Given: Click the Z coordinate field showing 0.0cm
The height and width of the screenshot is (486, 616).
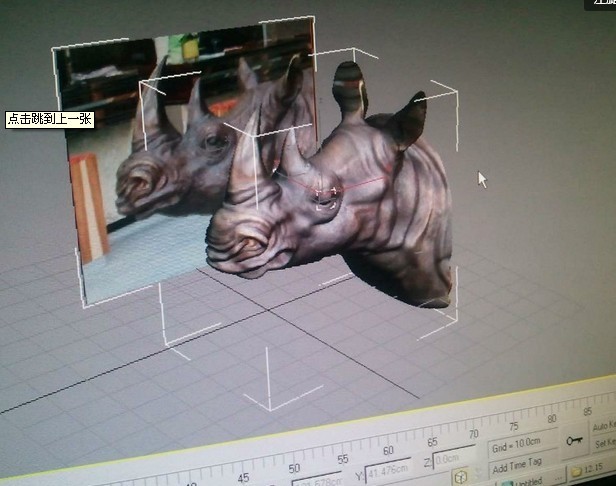Looking at the screenshot, I should coord(454,457).
